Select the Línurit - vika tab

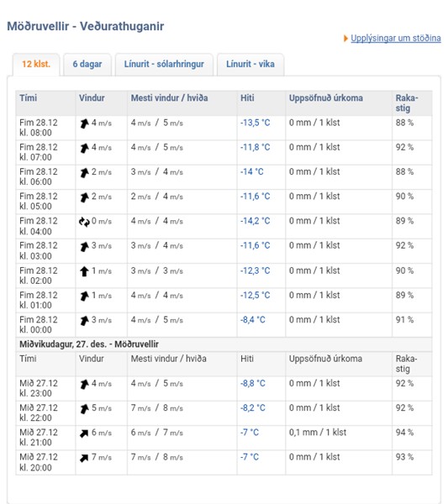pos(250,65)
